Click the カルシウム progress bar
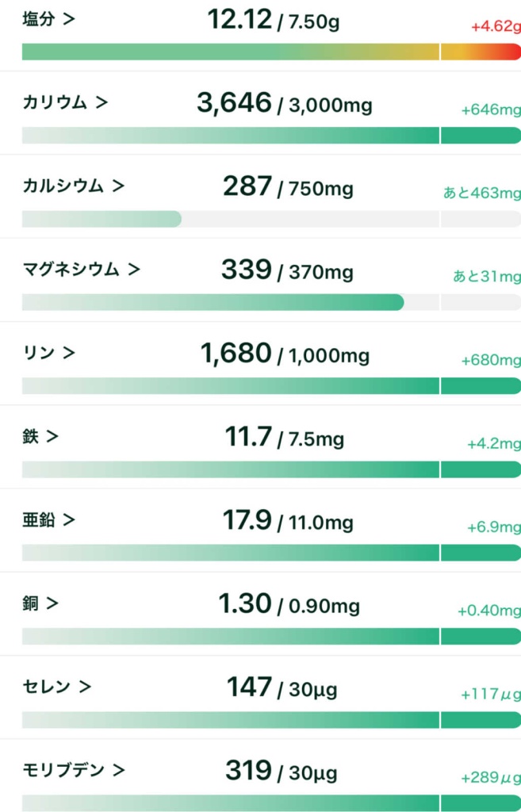Image resolution: width=521 pixels, height=812 pixels. [271, 219]
